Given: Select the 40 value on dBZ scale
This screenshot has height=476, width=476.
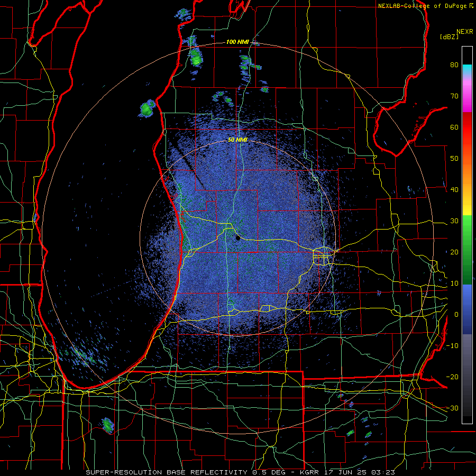Looking at the screenshot, I should 454,190.
